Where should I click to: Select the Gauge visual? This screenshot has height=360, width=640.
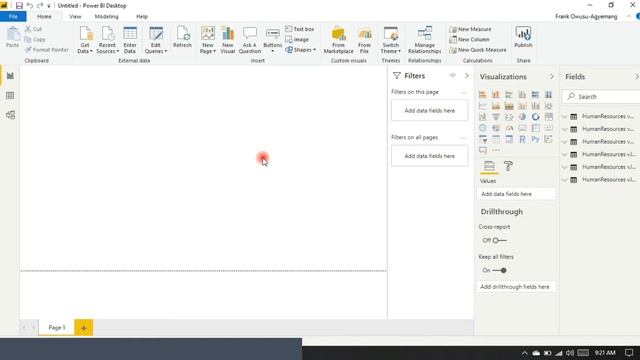click(509, 128)
